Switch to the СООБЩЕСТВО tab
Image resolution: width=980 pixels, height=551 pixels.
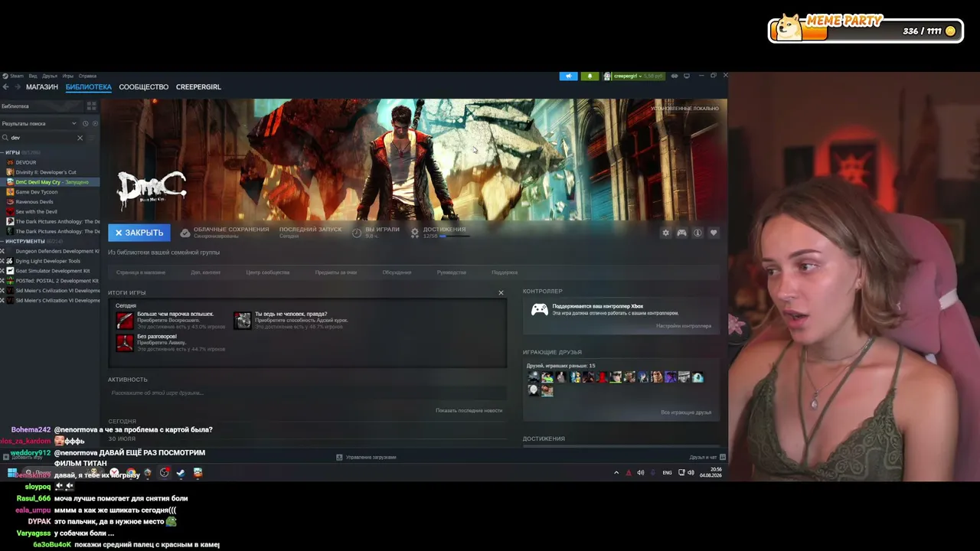coord(144,87)
